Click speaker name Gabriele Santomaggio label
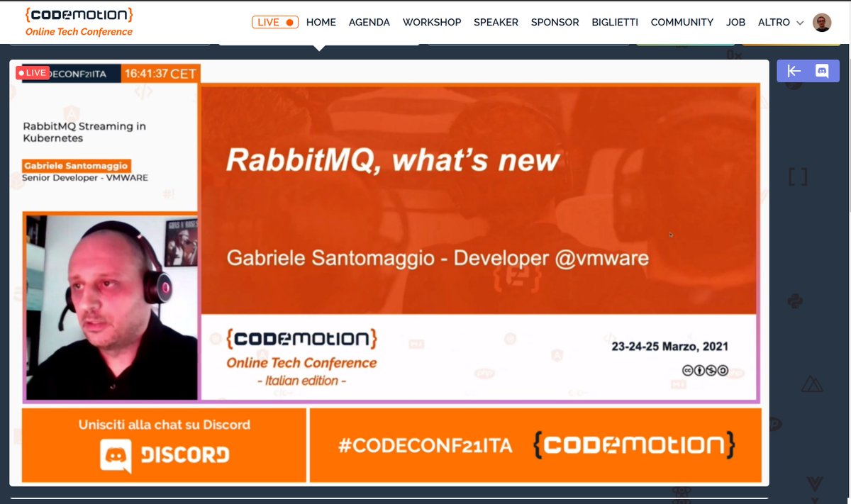The image size is (851, 504). pyautogui.click(x=76, y=165)
